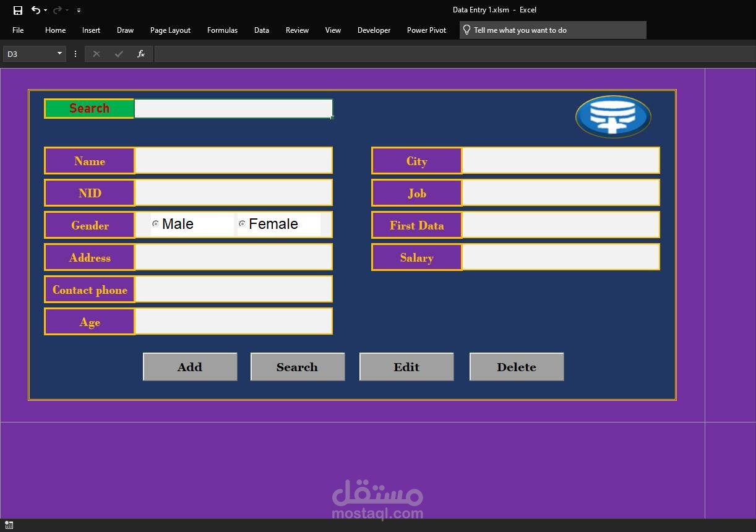Switch to the Developer tab

tap(374, 30)
